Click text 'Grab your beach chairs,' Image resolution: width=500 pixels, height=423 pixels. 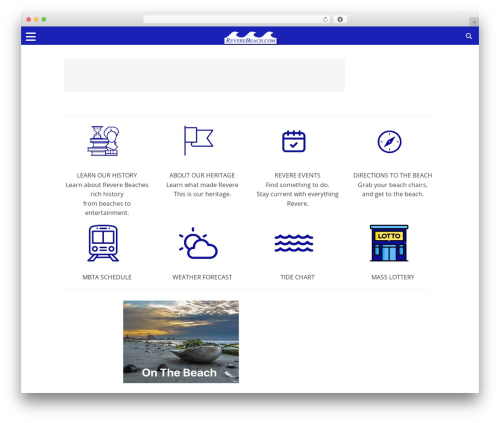coord(393,185)
